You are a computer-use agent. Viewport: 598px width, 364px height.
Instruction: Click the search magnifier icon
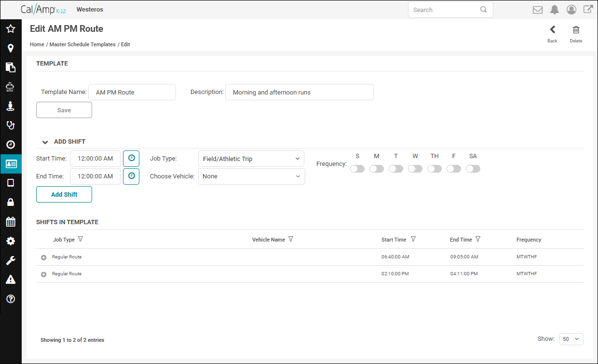coord(483,10)
